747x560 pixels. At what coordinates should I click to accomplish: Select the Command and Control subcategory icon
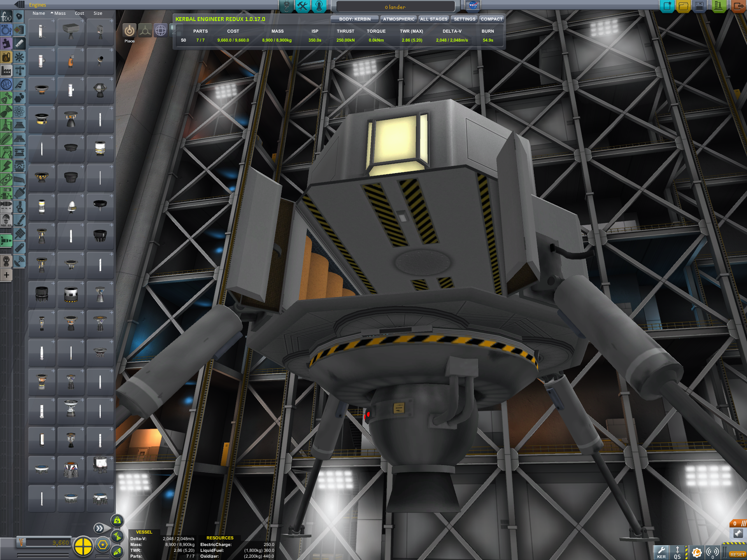click(19, 57)
